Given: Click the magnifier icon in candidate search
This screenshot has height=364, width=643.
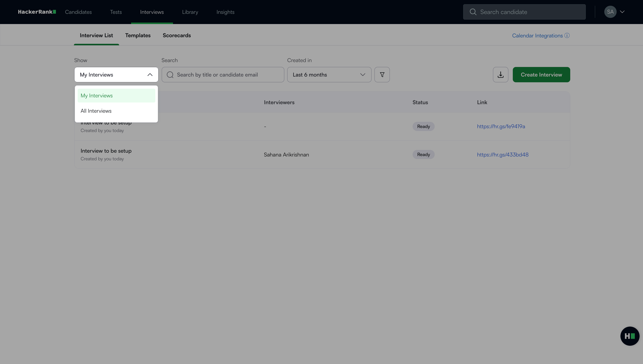Looking at the screenshot, I should (x=473, y=12).
